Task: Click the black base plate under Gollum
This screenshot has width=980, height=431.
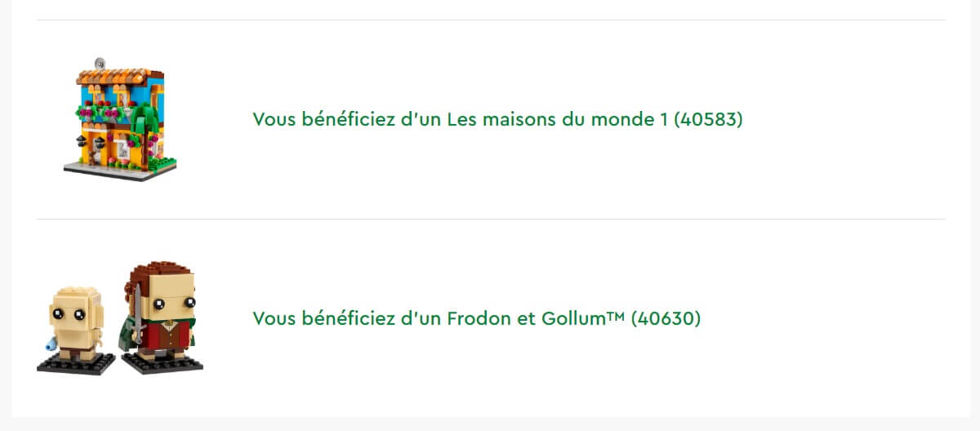Action: pyautogui.click(x=75, y=364)
